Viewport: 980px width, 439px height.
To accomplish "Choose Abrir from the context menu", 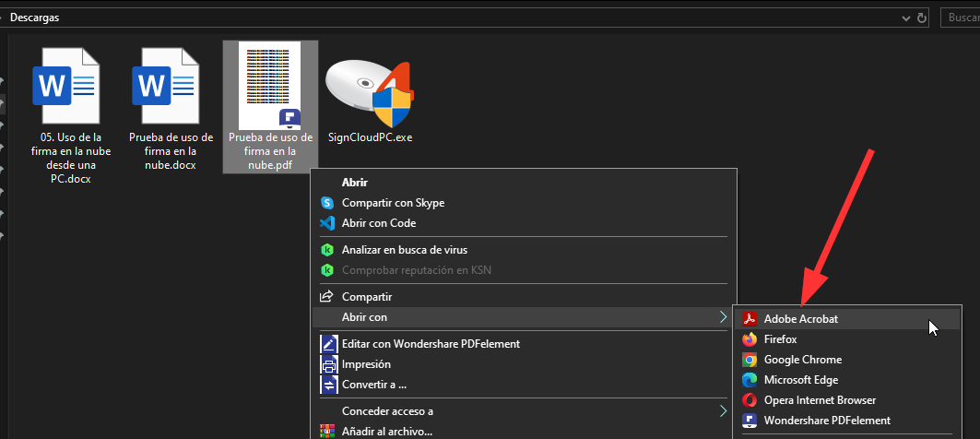I will coord(355,183).
